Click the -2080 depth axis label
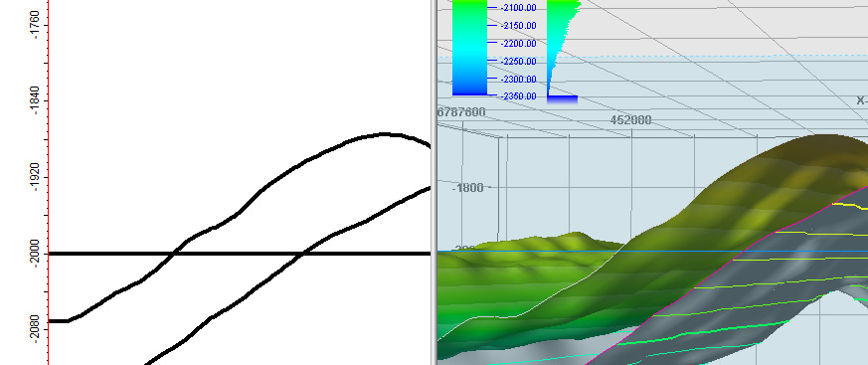This screenshot has height=365, width=868. (36, 329)
